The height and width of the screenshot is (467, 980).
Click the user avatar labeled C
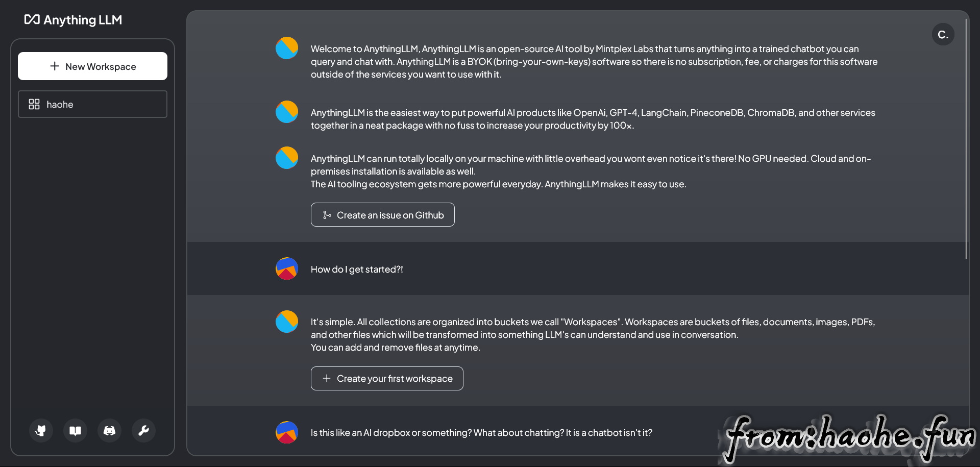pos(943,35)
